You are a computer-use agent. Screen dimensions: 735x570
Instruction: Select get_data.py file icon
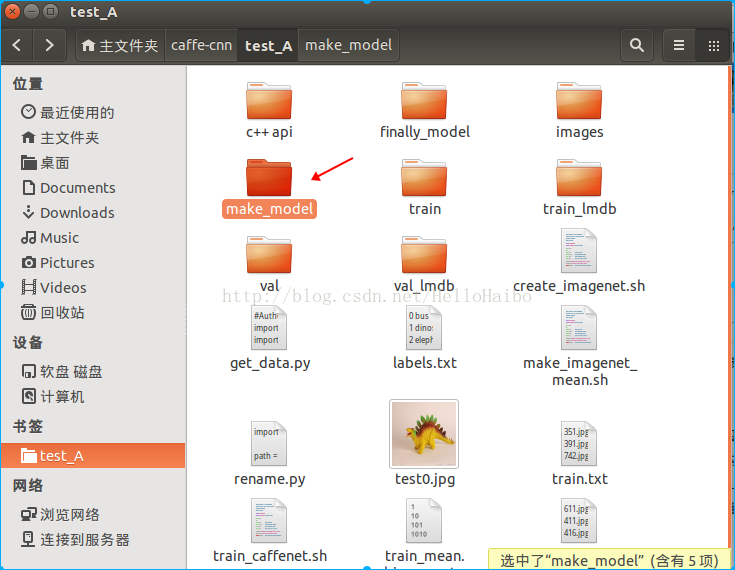[269, 328]
